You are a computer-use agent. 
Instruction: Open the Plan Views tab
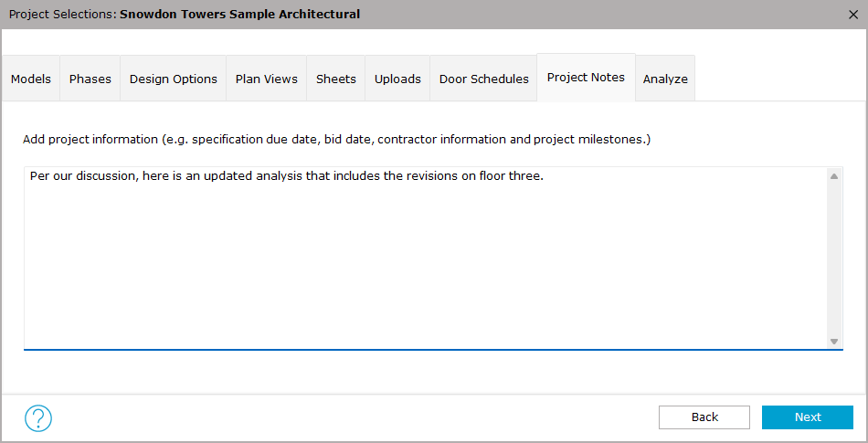(266, 79)
